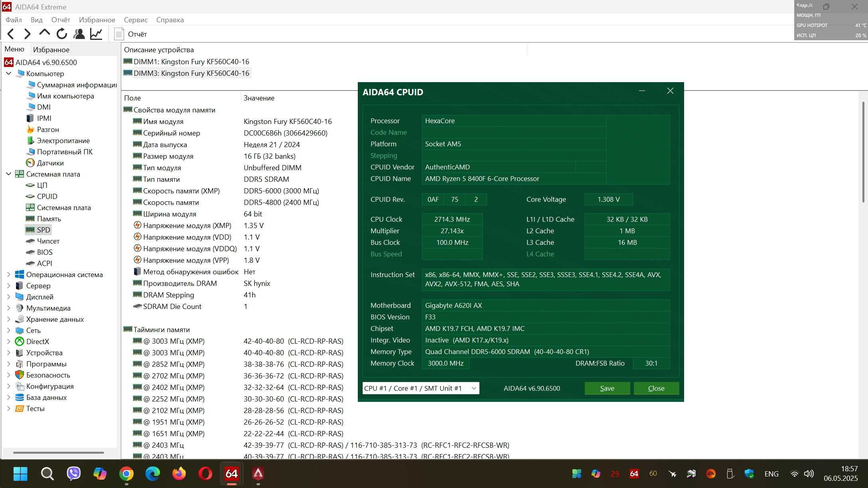
Task: Open the Файл menu
Action: pos(14,20)
